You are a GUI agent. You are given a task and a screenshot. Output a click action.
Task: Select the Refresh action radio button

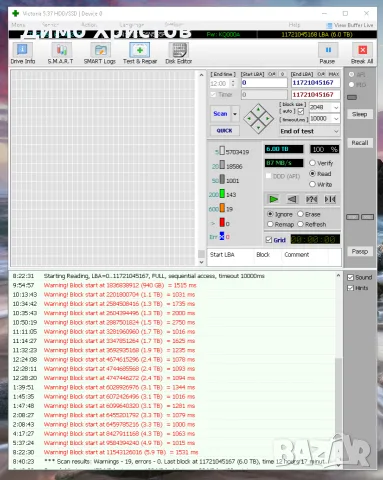click(x=300, y=224)
